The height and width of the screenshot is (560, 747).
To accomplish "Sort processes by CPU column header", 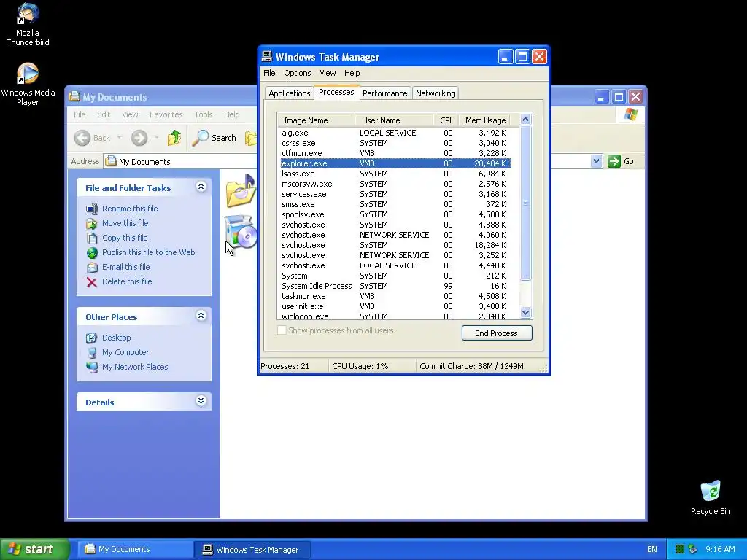I will point(447,120).
